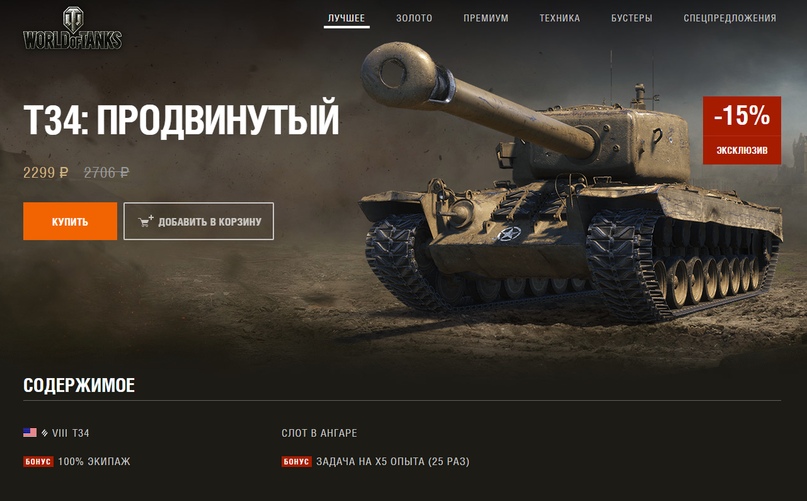Open the ПРЕМИУМ menu item
The height and width of the screenshot is (501, 807).
(486, 18)
